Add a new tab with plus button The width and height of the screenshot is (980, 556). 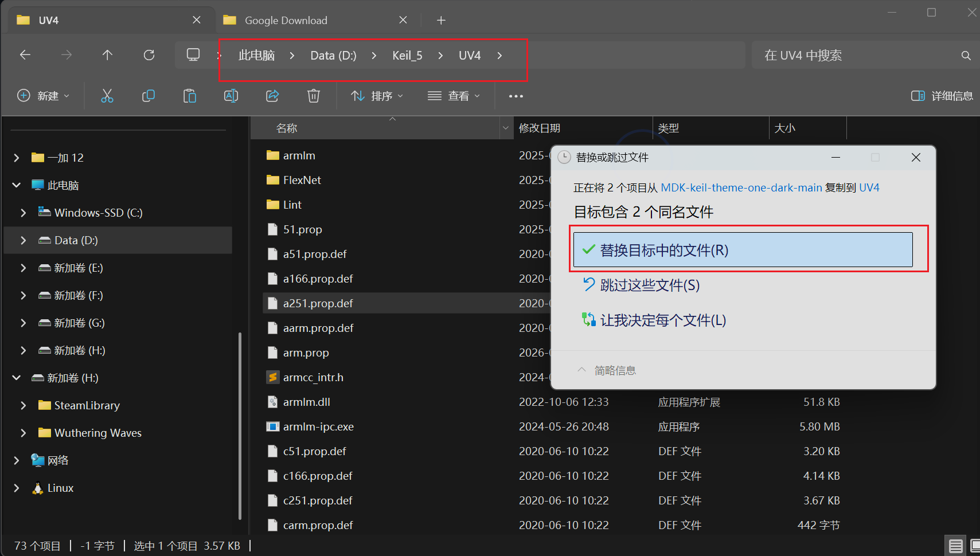pyautogui.click(x=441, y=21)
